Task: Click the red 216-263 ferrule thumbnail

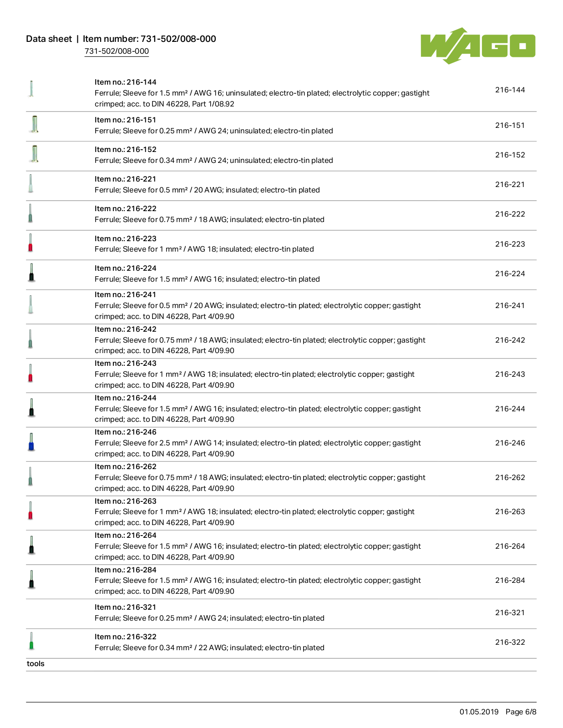Action: [30, 511]
